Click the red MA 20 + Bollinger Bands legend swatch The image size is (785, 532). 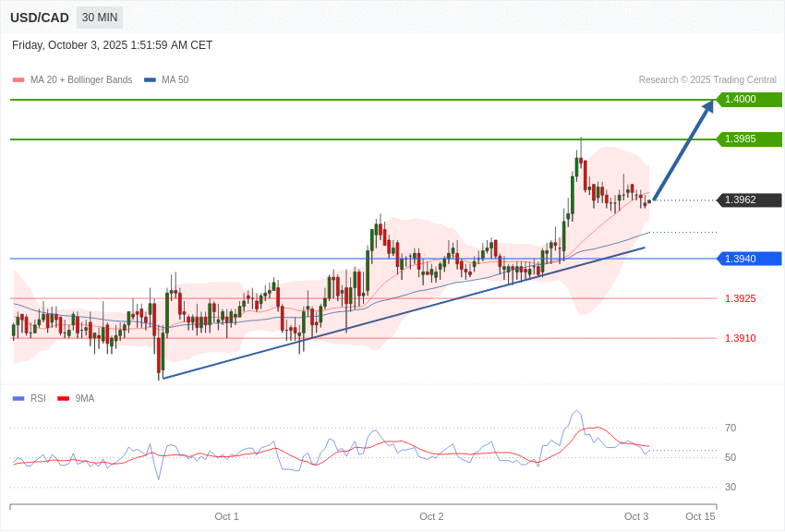pyautogui.click(x=18, y=80)
